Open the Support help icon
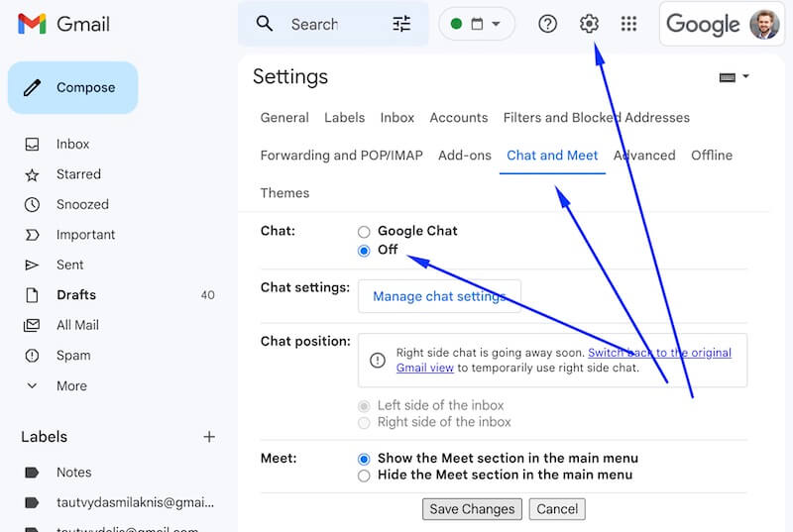Viewport: 793px width, 532px height. 548,24
